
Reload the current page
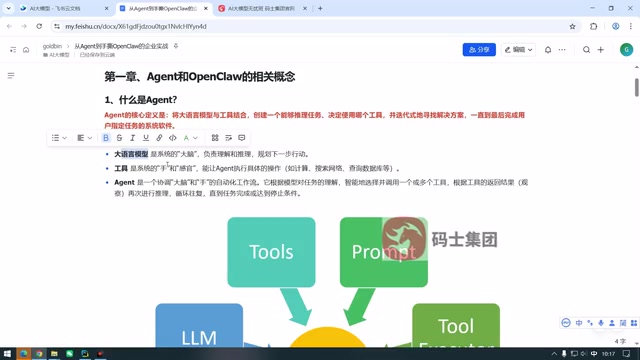[39, 26]
